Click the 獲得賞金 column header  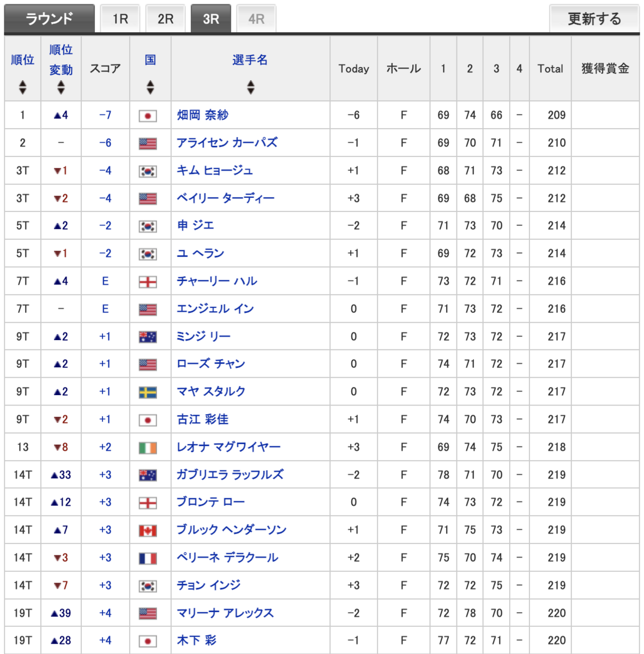click(x=605, y=69)
